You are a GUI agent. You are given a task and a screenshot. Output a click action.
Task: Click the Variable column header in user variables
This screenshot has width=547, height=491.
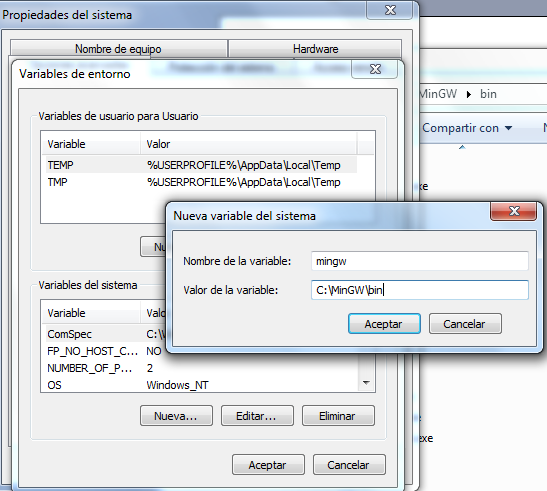[x=91, y=144]
